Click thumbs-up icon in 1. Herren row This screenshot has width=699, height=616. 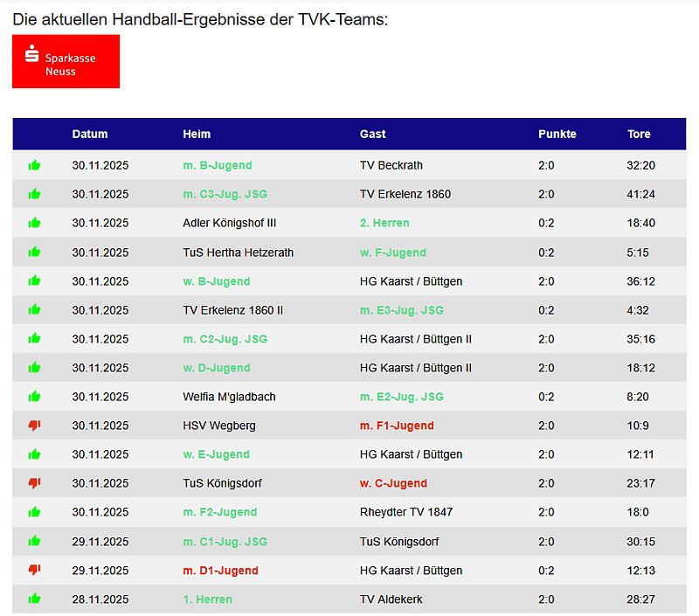[x=35, y=599]
